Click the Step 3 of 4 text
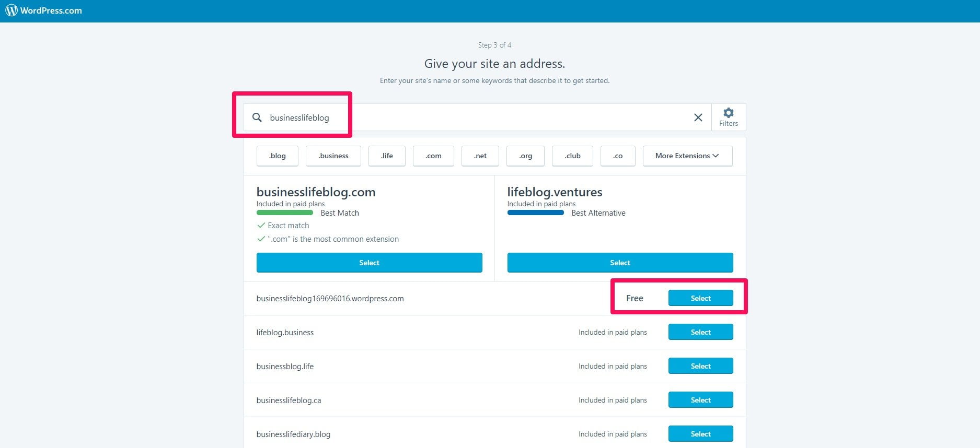980x448 pixels. pos(494,45)
